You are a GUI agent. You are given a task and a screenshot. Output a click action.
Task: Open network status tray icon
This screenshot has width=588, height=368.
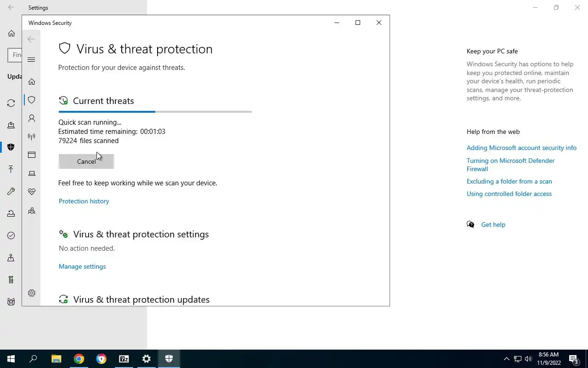(517, 359)
